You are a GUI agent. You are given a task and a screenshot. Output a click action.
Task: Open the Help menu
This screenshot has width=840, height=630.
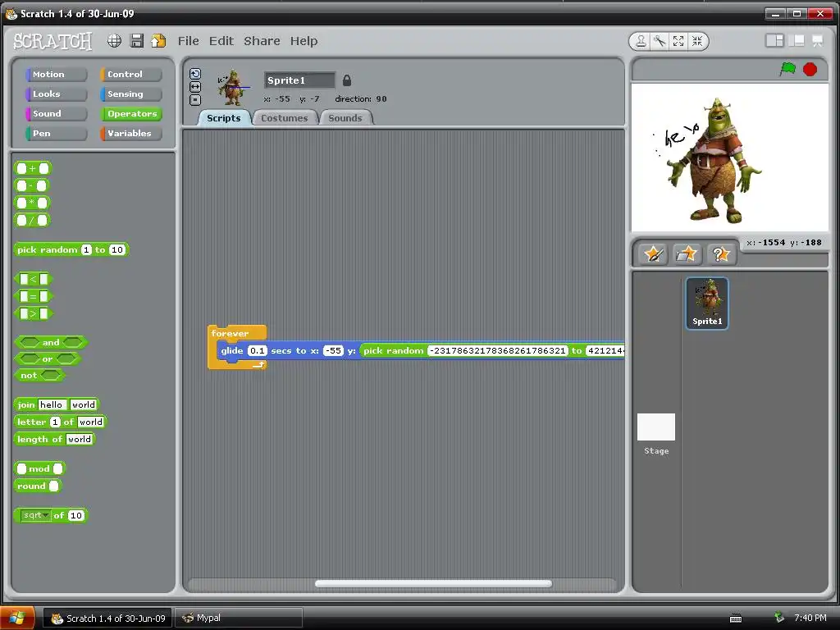(304, 41)
